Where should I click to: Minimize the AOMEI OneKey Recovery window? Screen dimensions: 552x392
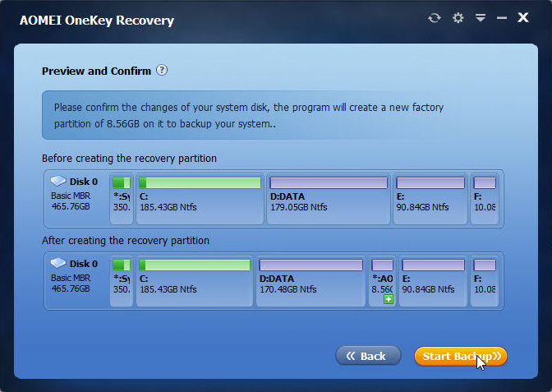tap(502, 17)
